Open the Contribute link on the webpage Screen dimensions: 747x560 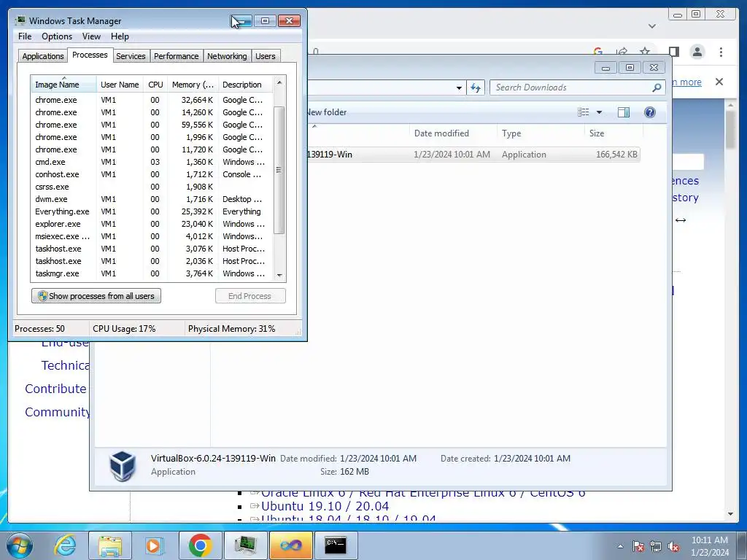click(55, 389)
